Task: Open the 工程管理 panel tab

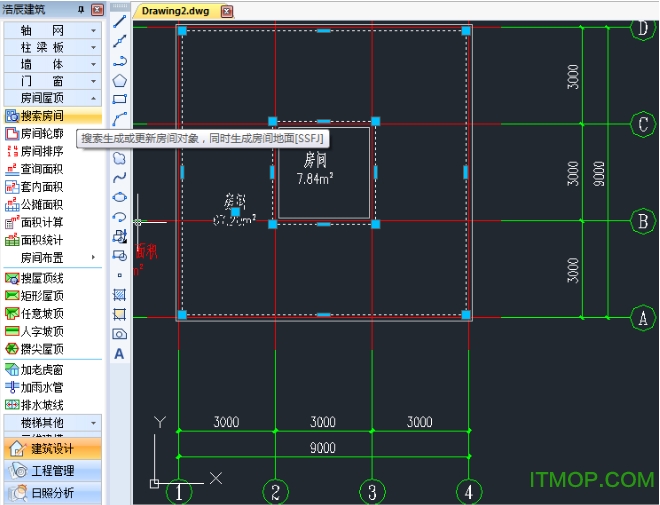Action: tap(53, 470)
